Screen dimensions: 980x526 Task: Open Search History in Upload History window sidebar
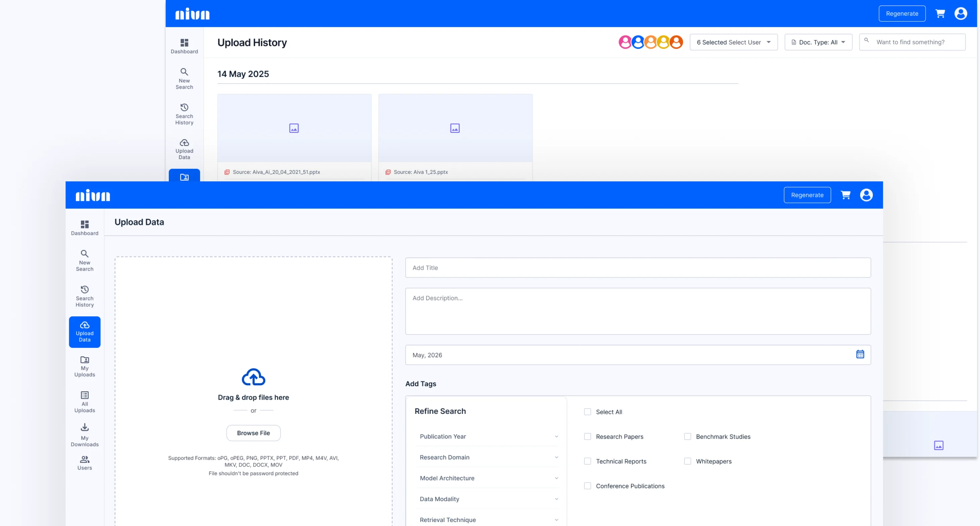pos(184,114)
